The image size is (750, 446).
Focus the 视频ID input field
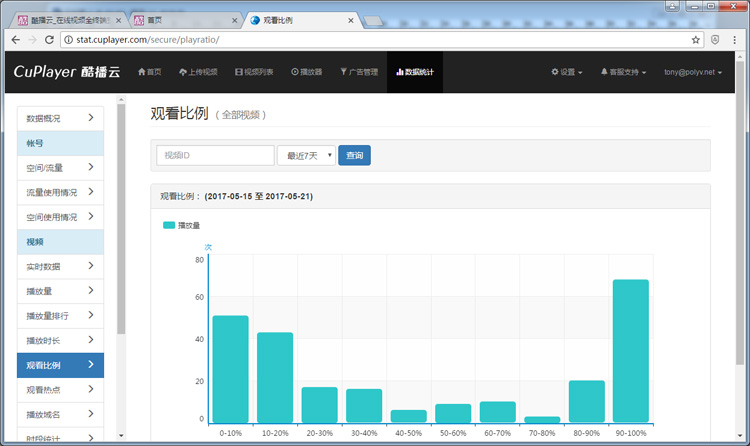click(x=215, y=155)
